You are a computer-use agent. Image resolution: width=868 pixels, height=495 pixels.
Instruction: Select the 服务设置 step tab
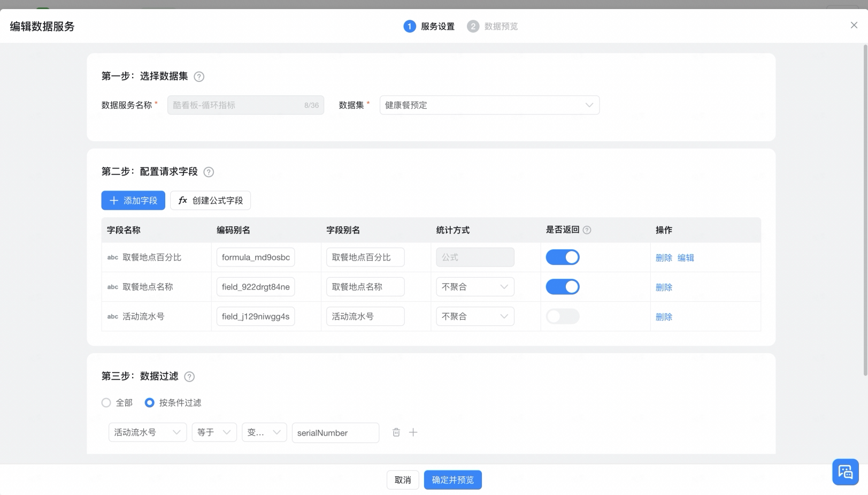(x=429, y=26)
